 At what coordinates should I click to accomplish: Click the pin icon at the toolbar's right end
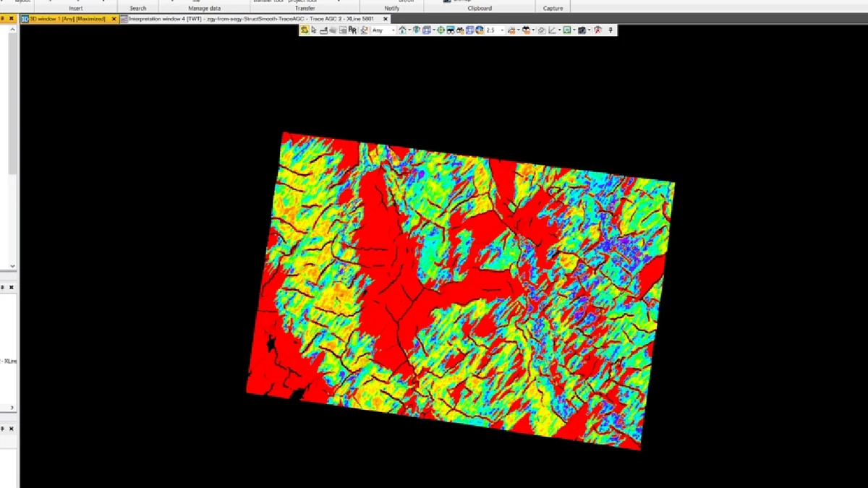(612, 30)
